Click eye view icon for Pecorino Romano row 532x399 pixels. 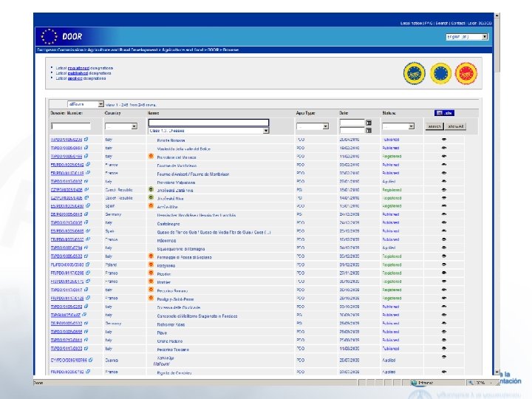click(x=444, y=290)
